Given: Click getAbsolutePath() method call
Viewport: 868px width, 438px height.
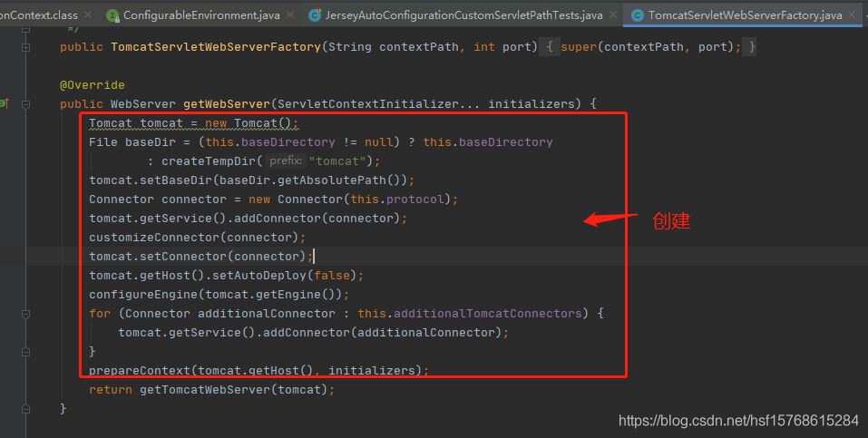Looking at the screenshot, I should (340, 180).
